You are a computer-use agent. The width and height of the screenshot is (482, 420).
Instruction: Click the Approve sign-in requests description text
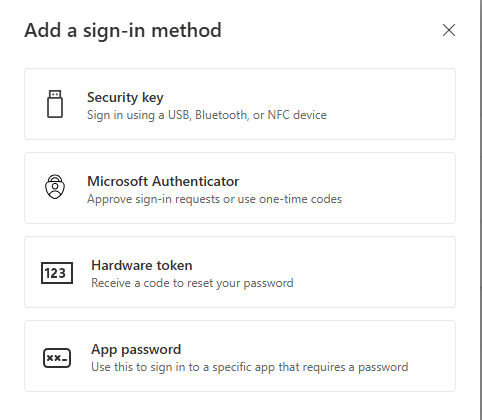214,199
